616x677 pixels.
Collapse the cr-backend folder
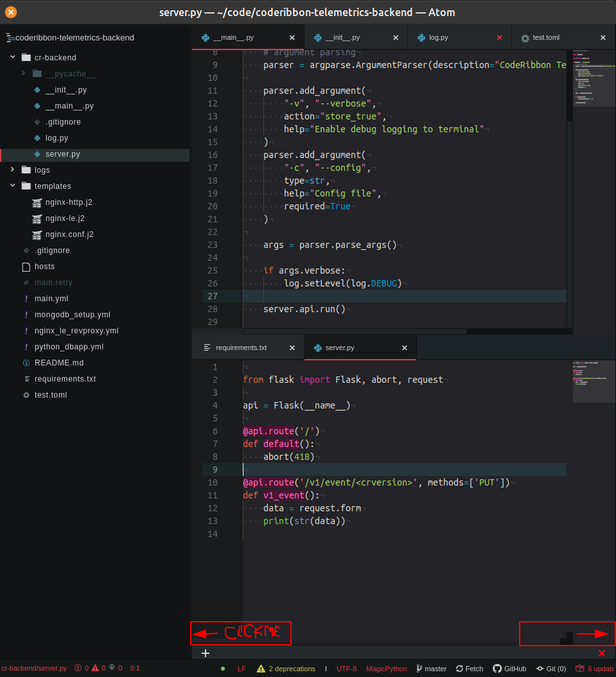(x=13, y=57)
